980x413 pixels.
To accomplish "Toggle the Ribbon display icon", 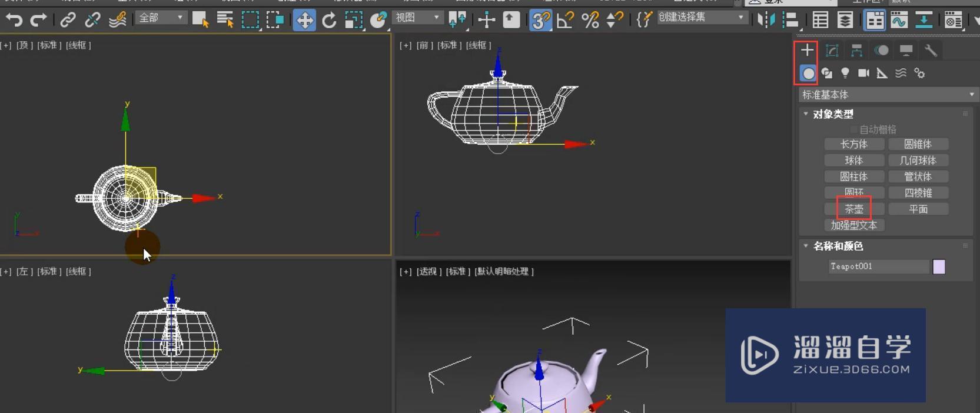I will pyautogui.click(x=875, y=20).
